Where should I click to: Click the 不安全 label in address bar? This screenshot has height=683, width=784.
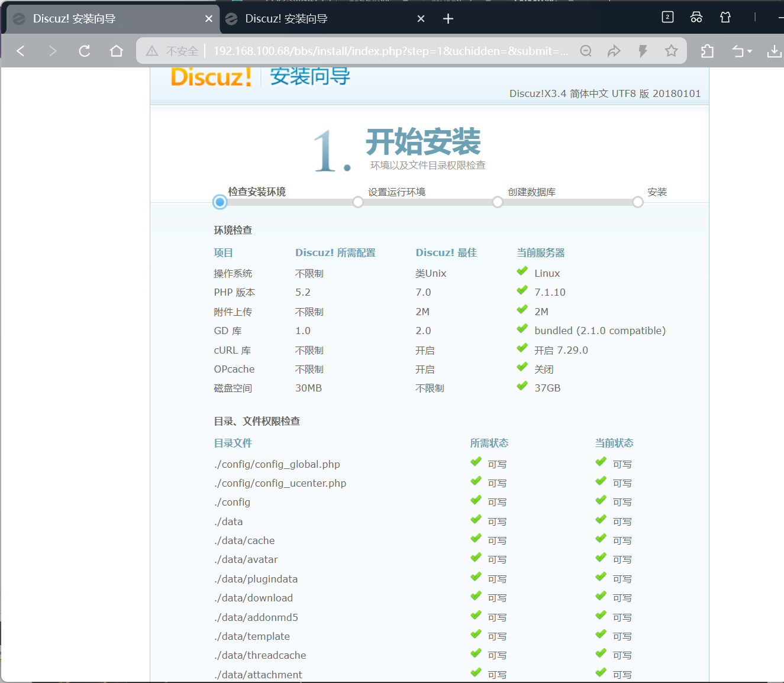(x=182, y=51)
